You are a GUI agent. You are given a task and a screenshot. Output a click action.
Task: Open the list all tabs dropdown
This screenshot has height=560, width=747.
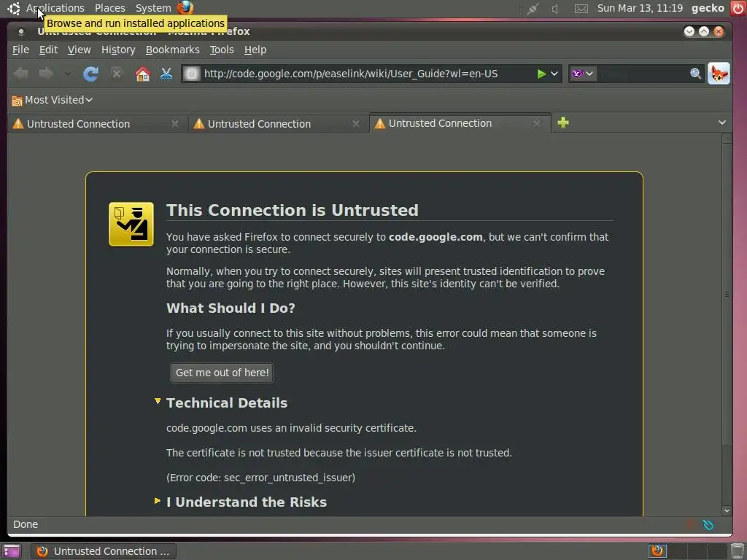[722, 122]
